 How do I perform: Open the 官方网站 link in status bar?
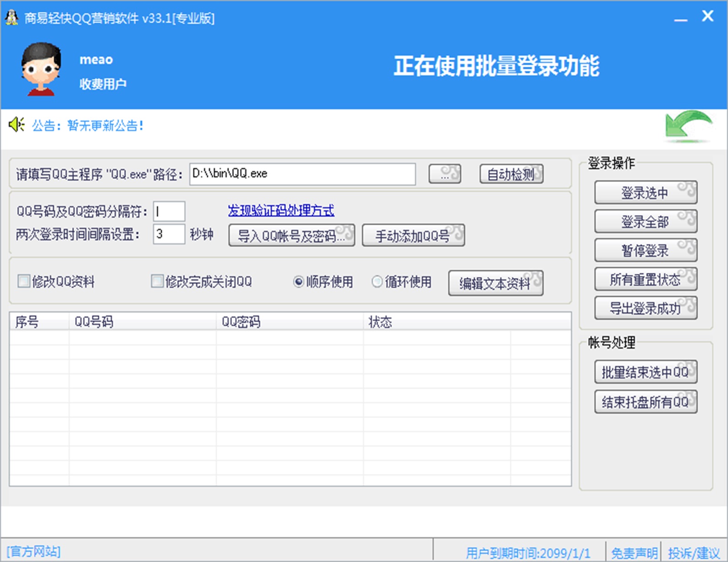[33, 551]
